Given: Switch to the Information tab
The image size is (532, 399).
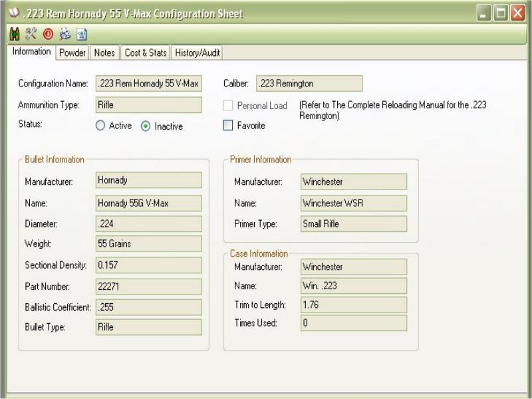Looking at the screenshot, I should pos(31,52).
